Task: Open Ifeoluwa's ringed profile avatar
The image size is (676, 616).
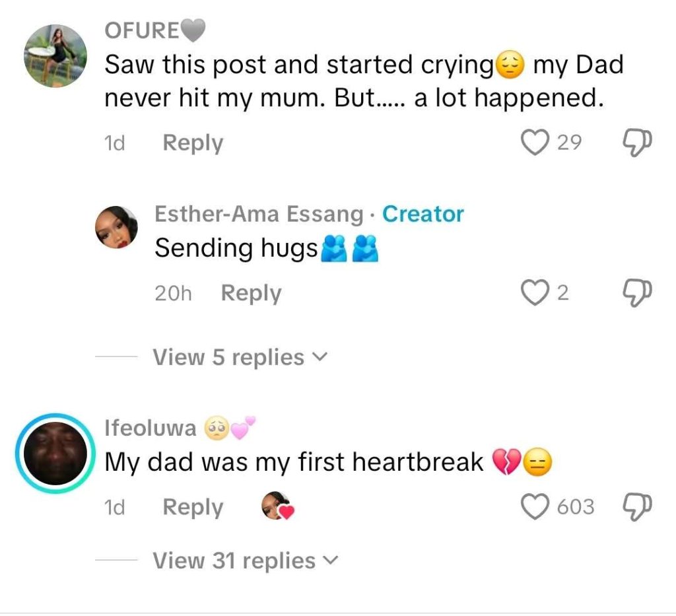Action: (55, 453)
